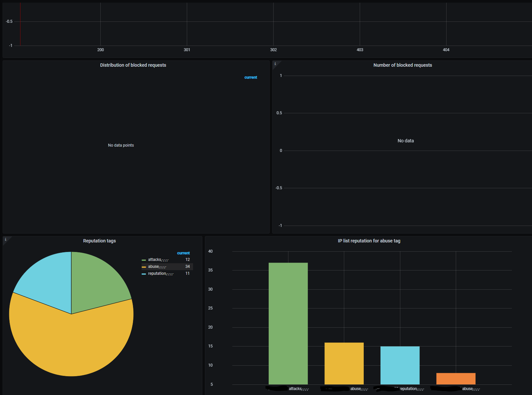Open the IP list reputation for abuse tag menu
The height and width of the screenshot is (395, 532).
(369, 241)
